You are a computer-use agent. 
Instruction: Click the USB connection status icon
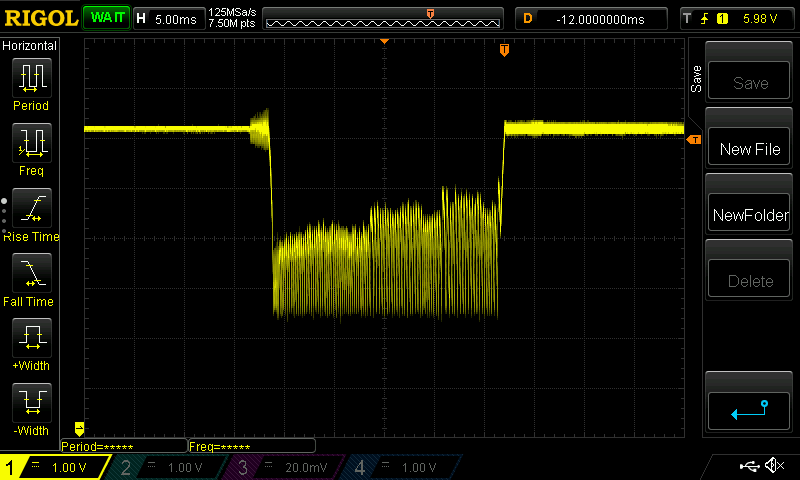coord(749,465)
